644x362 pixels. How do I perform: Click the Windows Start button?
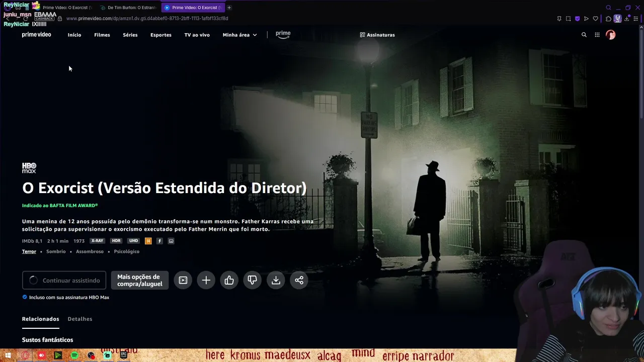(x=8, y=355)
